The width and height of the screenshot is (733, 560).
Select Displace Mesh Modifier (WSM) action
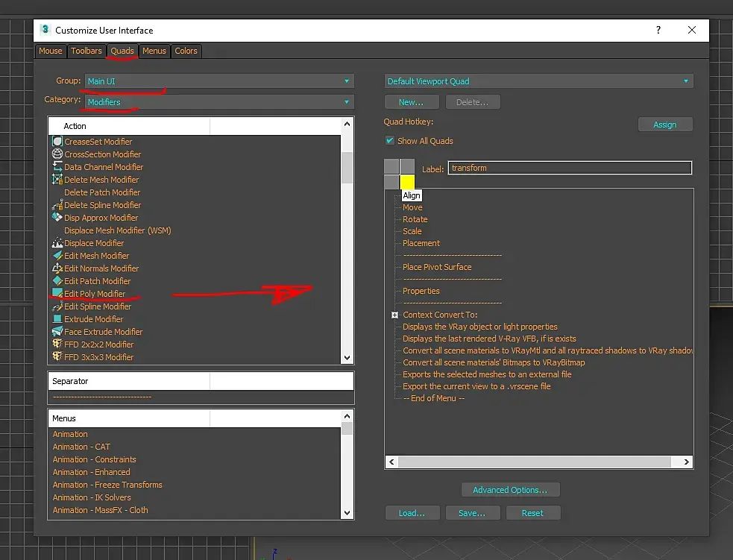(x=117, y=230)
